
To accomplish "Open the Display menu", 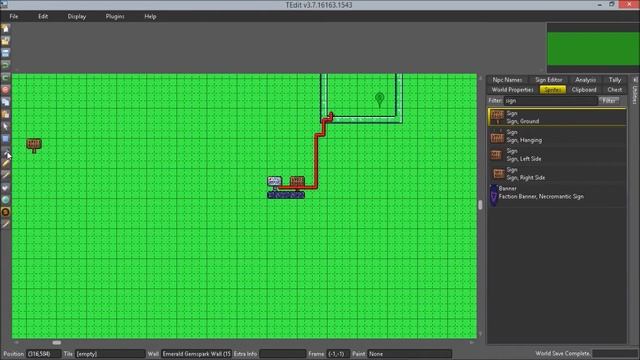I will click(x=77, y=16).
